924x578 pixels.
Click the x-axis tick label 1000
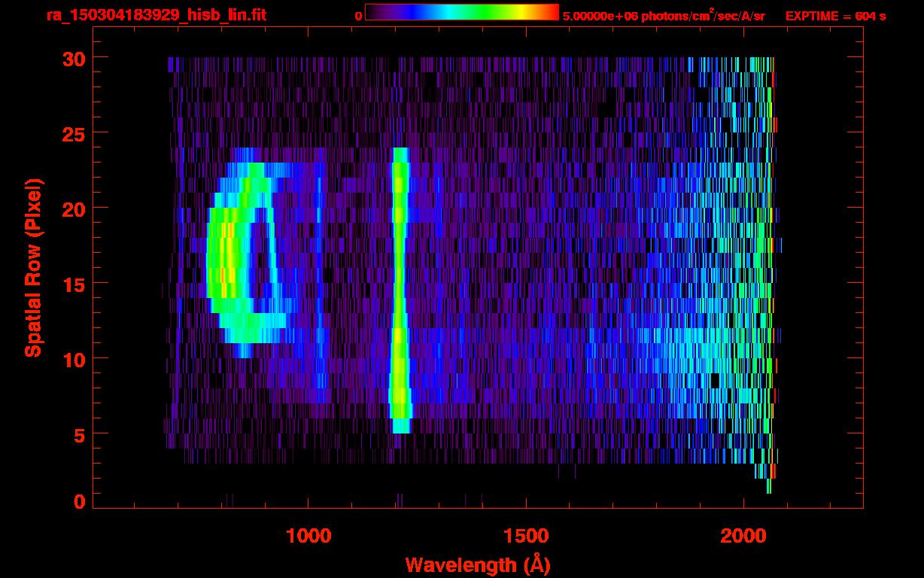[x=309, y=535]
